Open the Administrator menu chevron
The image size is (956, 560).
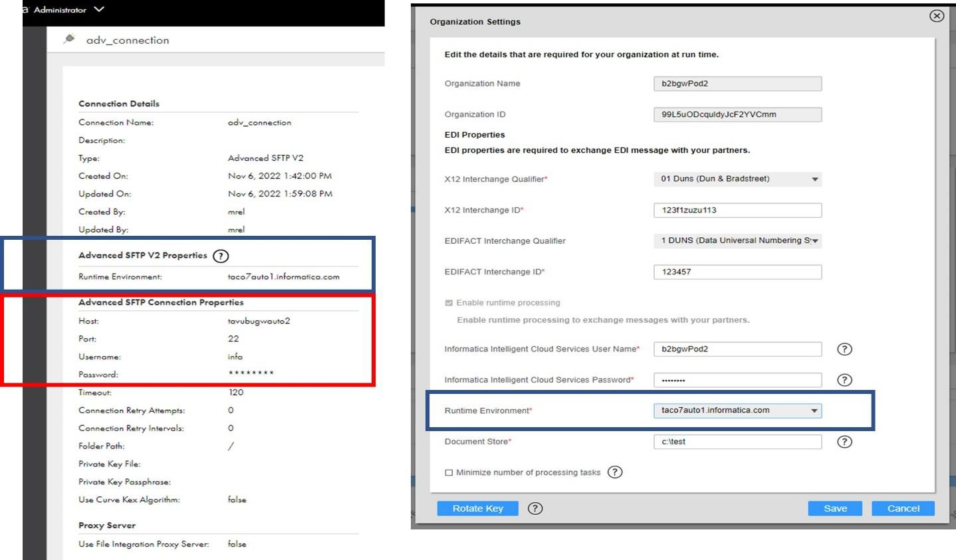pyautogui.click(x=99, y=9)
